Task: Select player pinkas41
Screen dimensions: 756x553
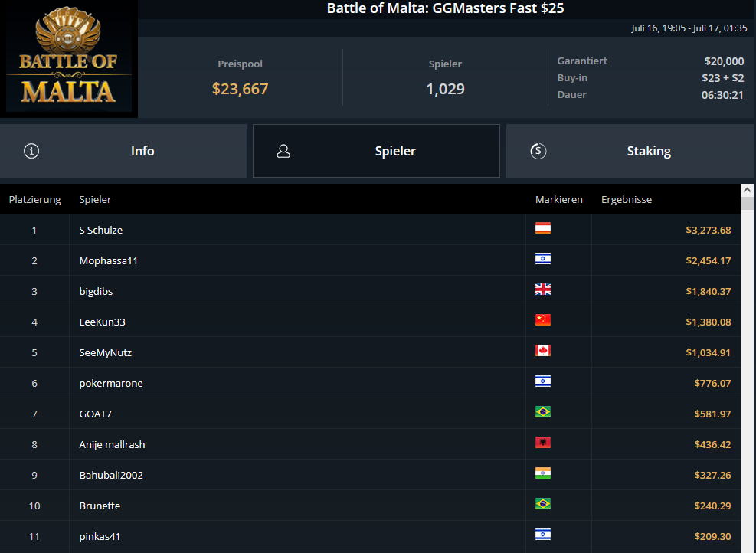Action: [x=100, y=536]
